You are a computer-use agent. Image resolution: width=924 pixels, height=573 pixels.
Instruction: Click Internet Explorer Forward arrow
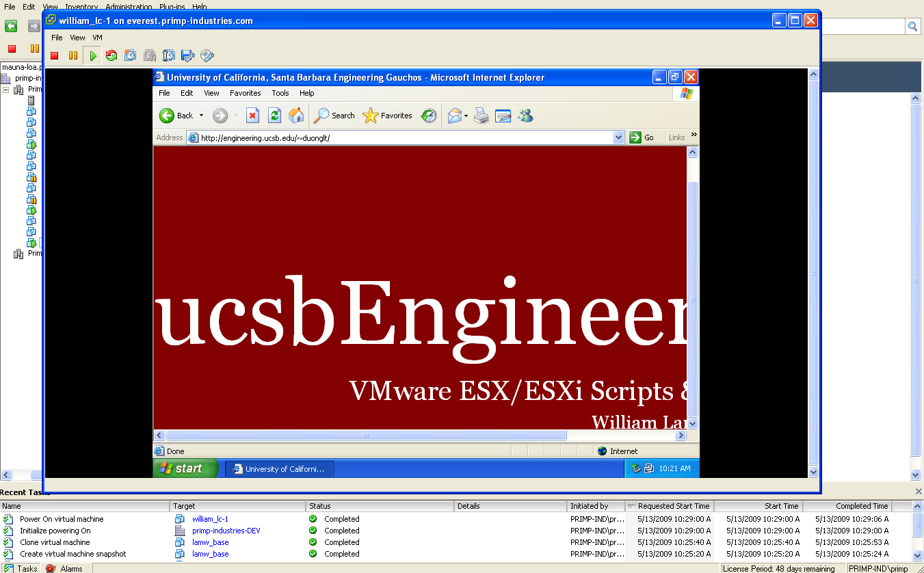click(220, 116)
